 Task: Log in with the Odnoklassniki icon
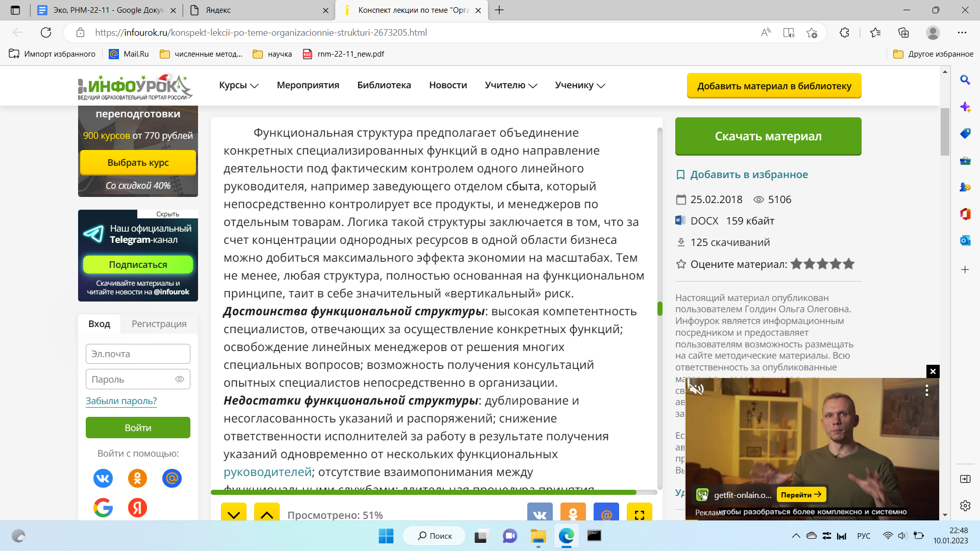[x=137, y=478]
